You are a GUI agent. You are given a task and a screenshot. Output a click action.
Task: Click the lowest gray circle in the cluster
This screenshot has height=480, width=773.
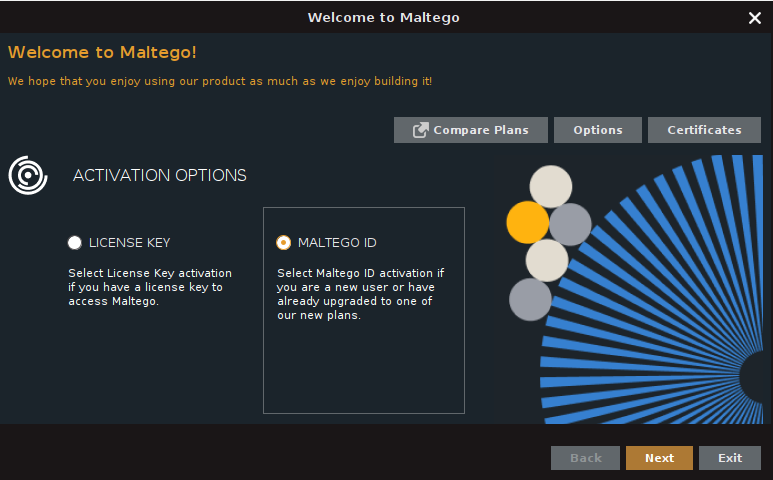coord(530,299)
